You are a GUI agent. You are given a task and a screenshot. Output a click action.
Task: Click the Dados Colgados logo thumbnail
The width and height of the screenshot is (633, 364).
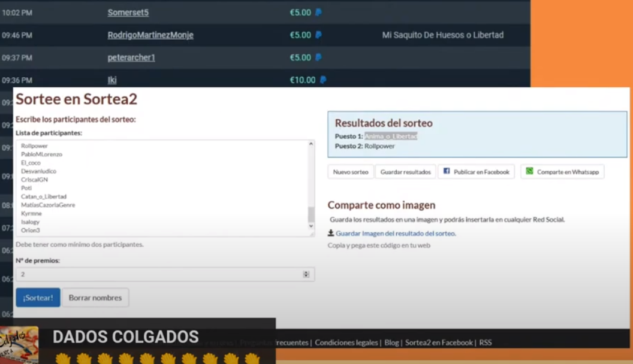19,345
